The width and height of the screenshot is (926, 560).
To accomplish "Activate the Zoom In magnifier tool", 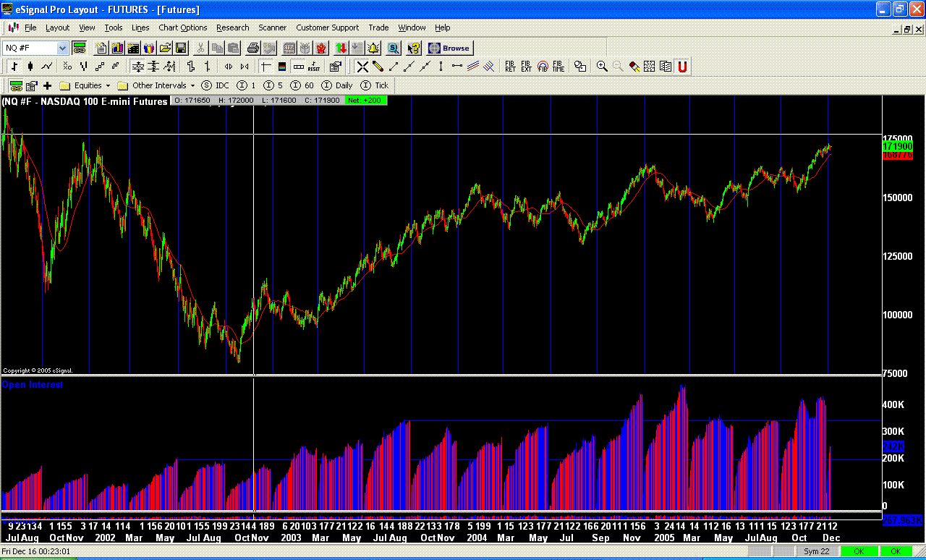I will (602, 66).
